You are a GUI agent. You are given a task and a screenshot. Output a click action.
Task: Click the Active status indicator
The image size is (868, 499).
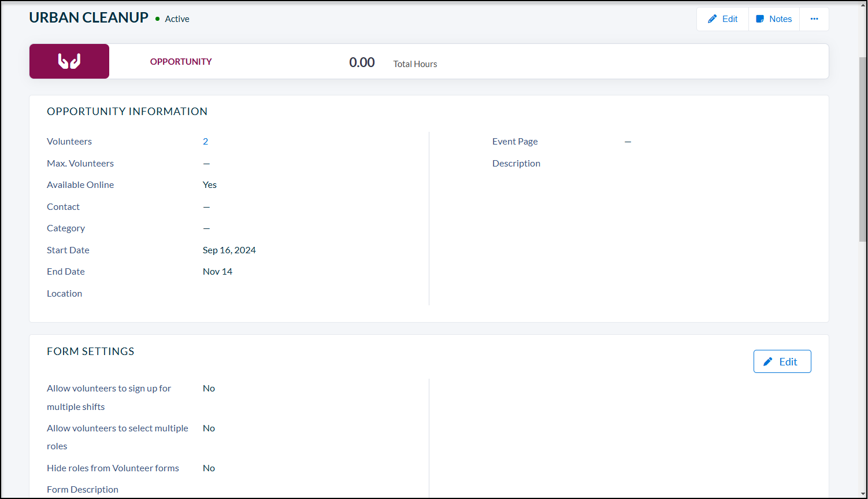(x=172, y=19)
